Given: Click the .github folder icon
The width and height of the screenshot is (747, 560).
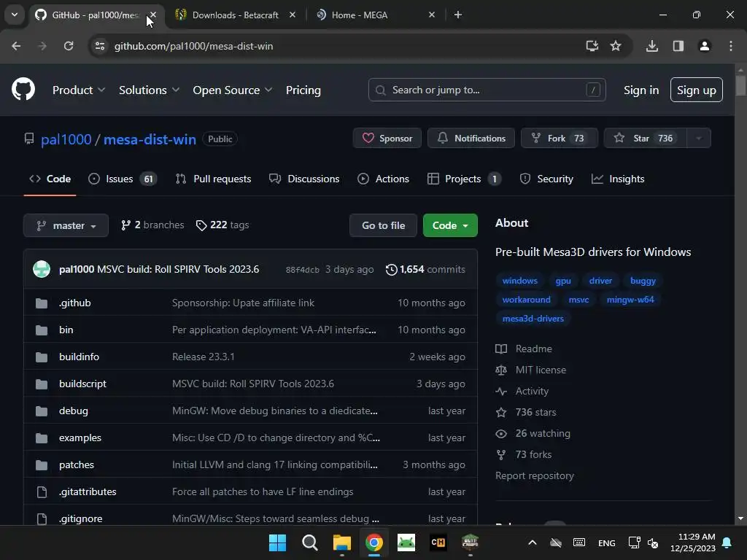Looking at the screenshot, I should click(x=42, y=303).
